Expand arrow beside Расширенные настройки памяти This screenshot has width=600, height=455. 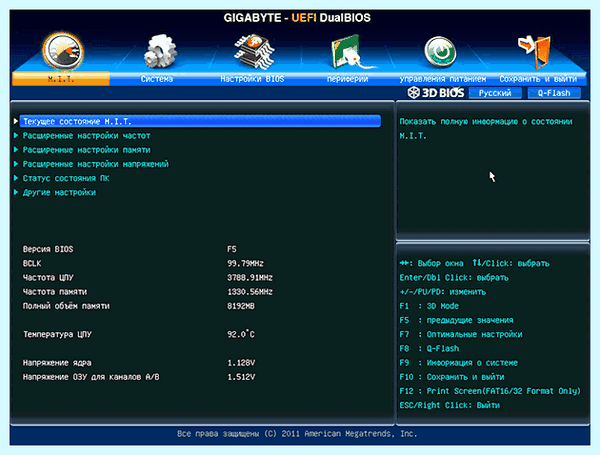point(16,149)
